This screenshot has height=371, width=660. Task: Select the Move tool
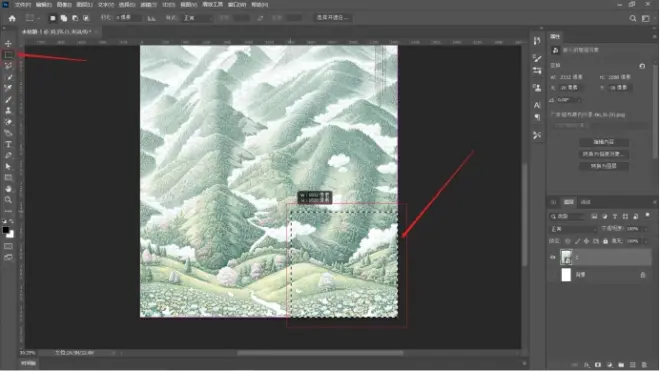pyautogui.click(x=8, y=43)
